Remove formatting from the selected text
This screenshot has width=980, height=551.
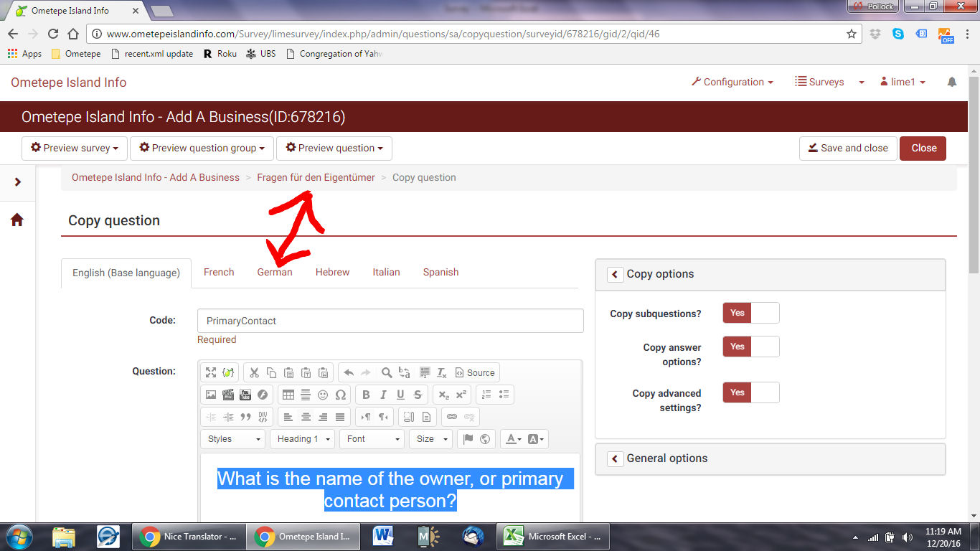(442, 372)
